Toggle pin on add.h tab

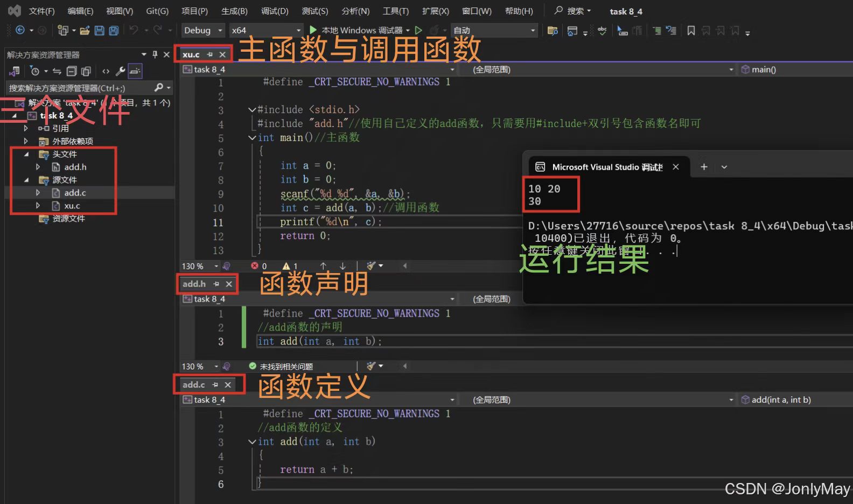pyautogui.click(x=216, y=284)
